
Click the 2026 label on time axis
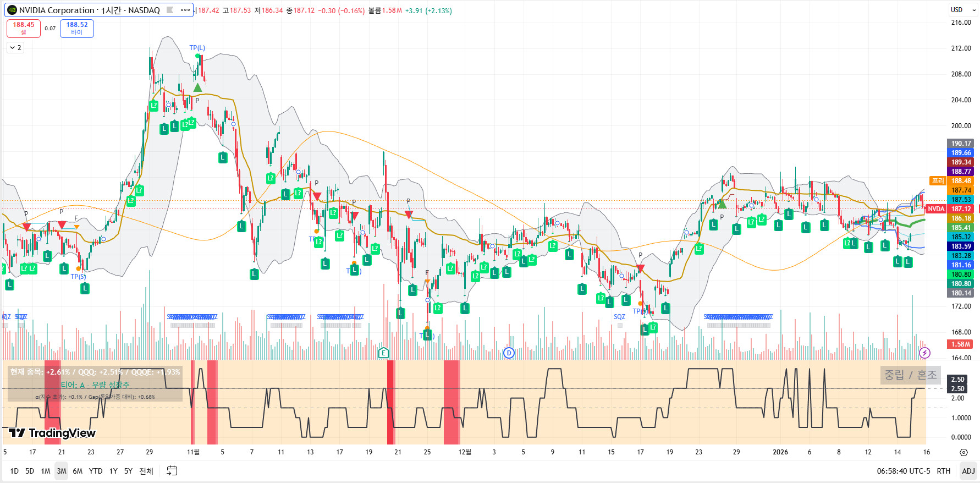[x=780, y=452]
